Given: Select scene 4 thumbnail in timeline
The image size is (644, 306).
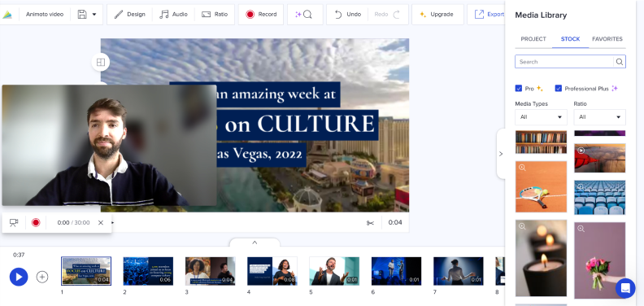Looking at the screenshot, I should tap(272, 271).
